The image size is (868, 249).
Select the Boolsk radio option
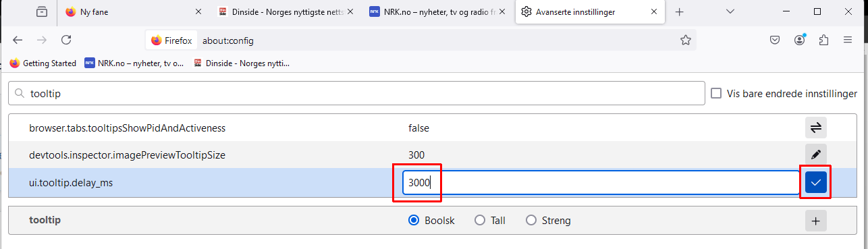coord(414,220)
